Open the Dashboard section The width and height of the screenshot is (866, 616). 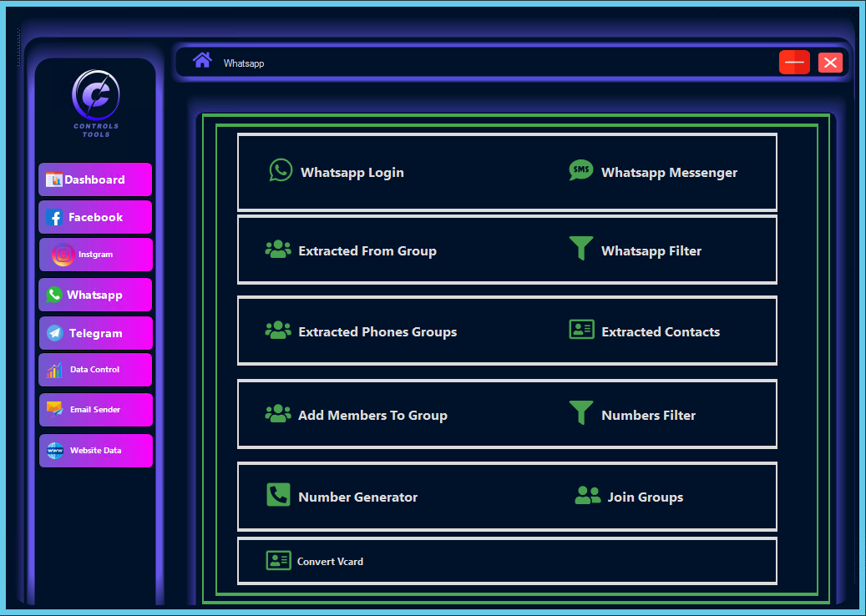[x=95, y=179]
